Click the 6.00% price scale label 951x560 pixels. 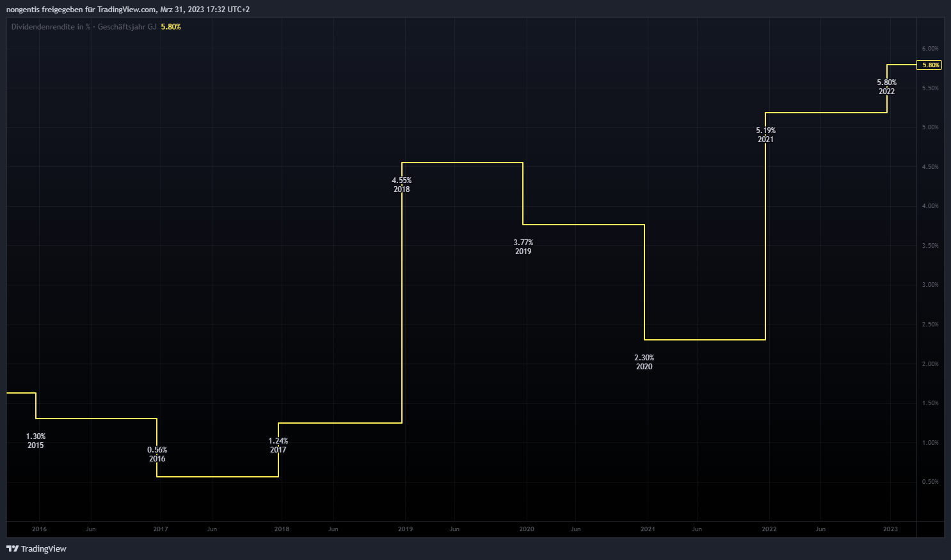[x=930, y=49]
